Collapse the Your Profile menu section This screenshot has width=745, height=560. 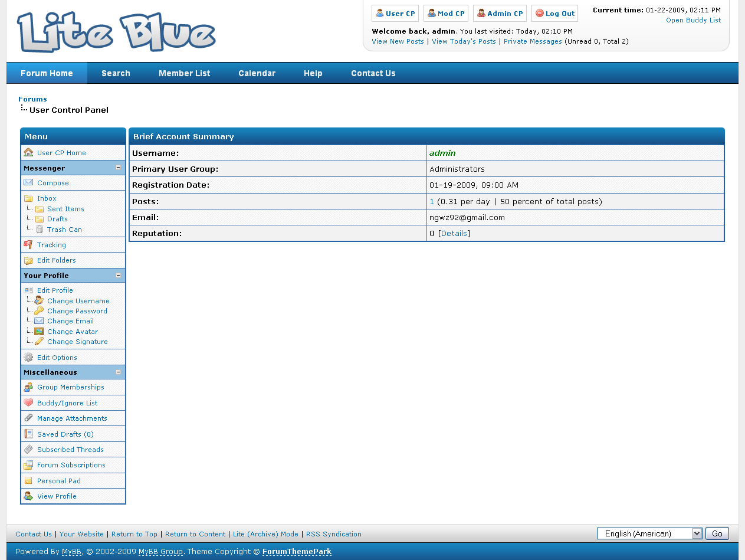(118, 276)
